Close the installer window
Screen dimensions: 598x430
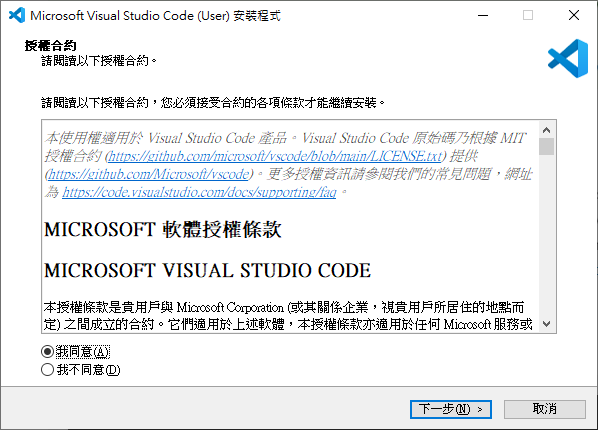pyautogui.click(x=574, y=15)
